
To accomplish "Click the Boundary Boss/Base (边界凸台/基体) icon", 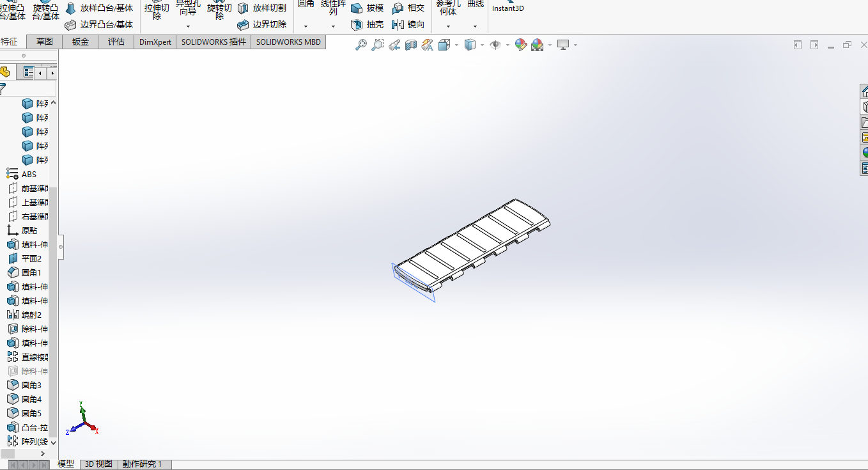I will (70, 25).
